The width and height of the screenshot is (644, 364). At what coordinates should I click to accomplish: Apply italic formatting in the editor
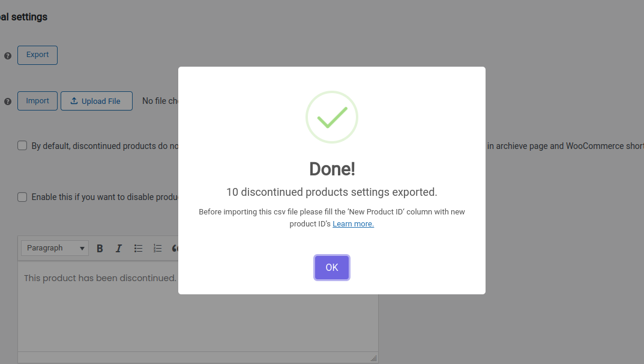point(119,248)
